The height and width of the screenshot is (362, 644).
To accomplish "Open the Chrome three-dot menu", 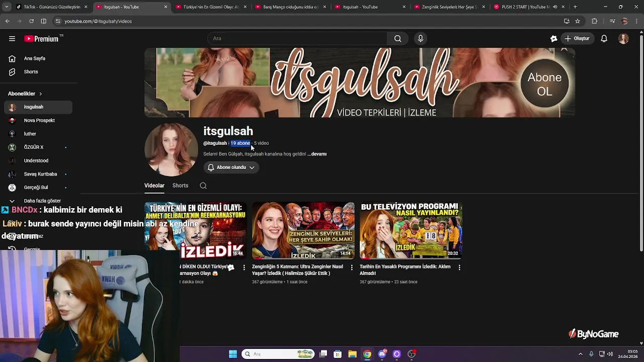I will 636,21.
